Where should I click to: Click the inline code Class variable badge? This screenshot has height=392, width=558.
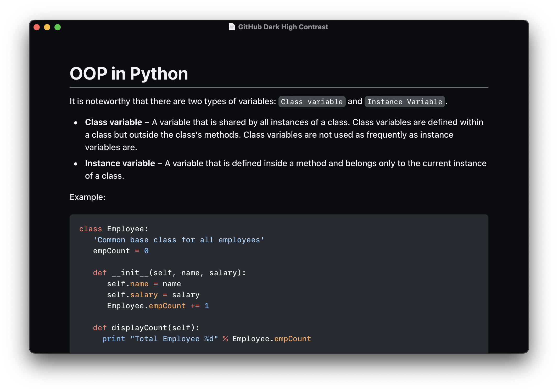311,102
